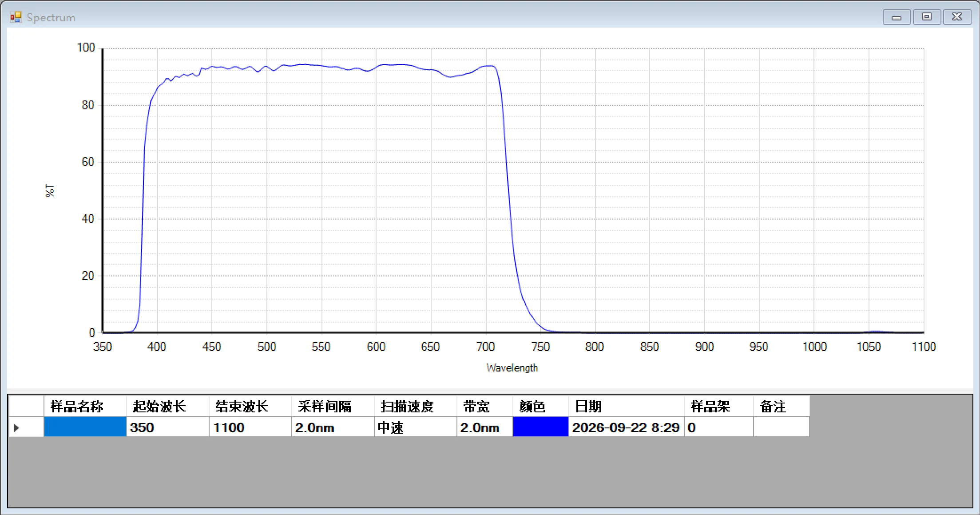Select the scan speed cell 中速
This screenshot has height=515, width=980.
416,427
